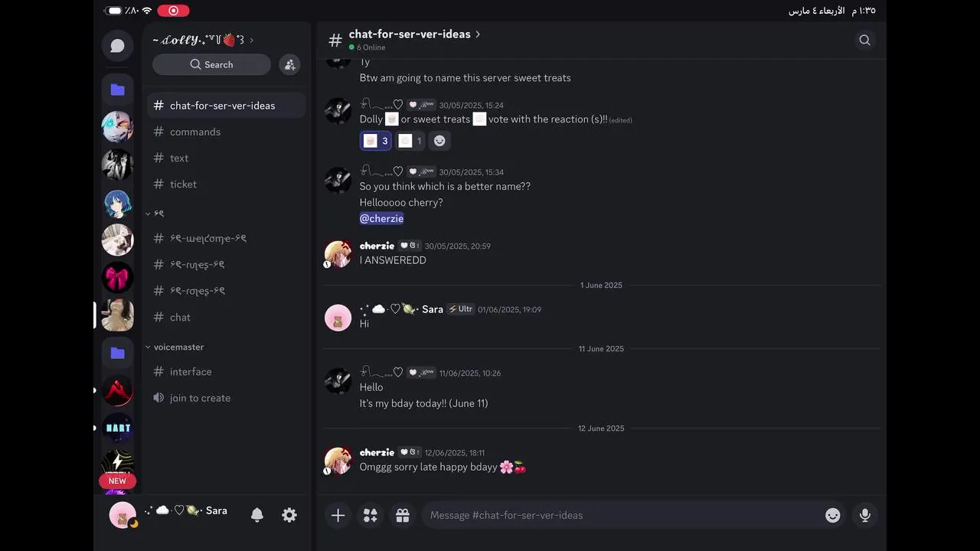Add a new reaction via smiley button
Screen dimensions: 980x551
[x=439, y=141]
